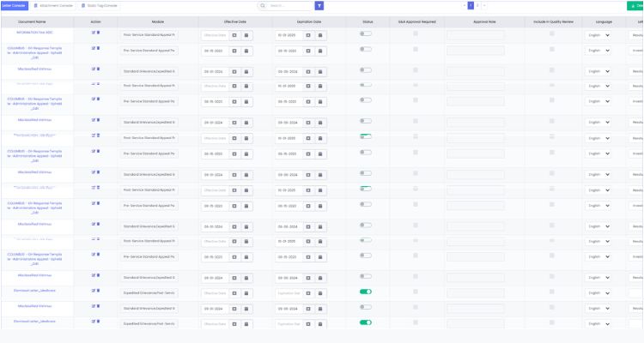Switch to the Attachment Console tab

pos(53,6)
